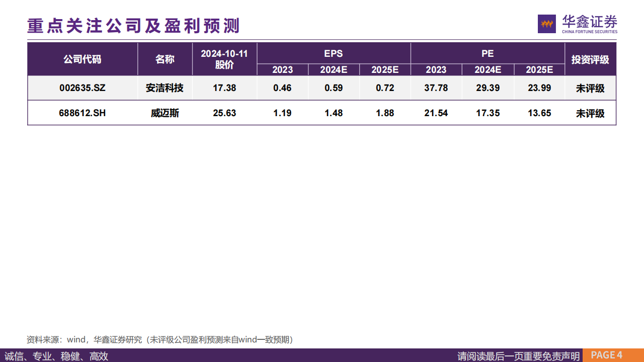Click the PE group header
This screenshot has width=644, height=362.
point(488,53)
